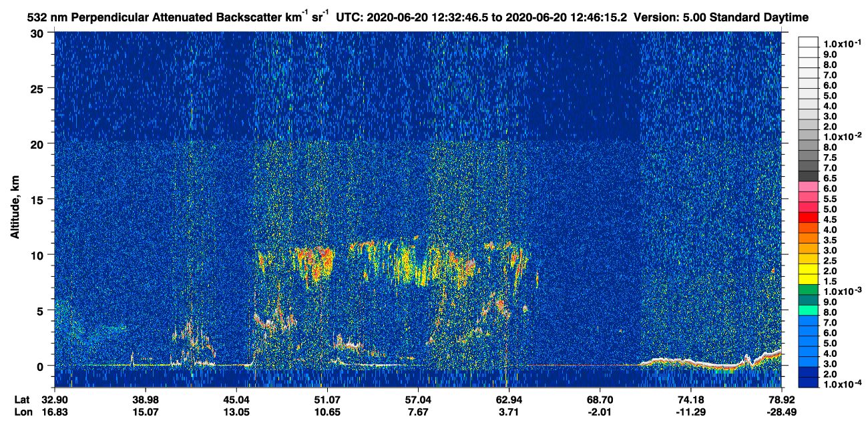Click the bright red colorbar swatch
Image resolution: width=868 pixels, height=445 pixels.
pyautogui.click(x=809, y=217)
